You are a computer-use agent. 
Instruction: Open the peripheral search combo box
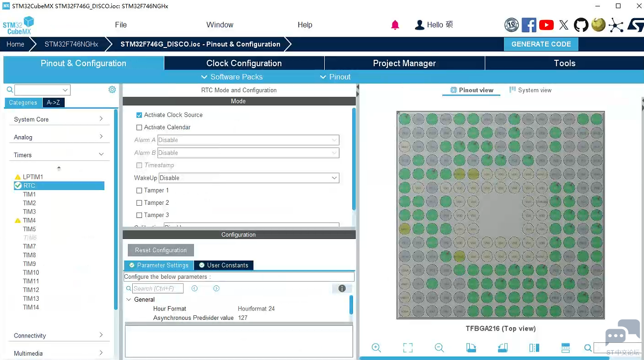point(42,90)
